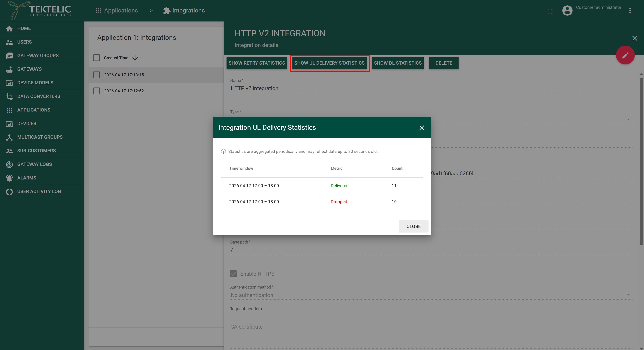Open Gateway Logs from the sidebar
This screenshot has height=350, width=644.
click(34, 164)
